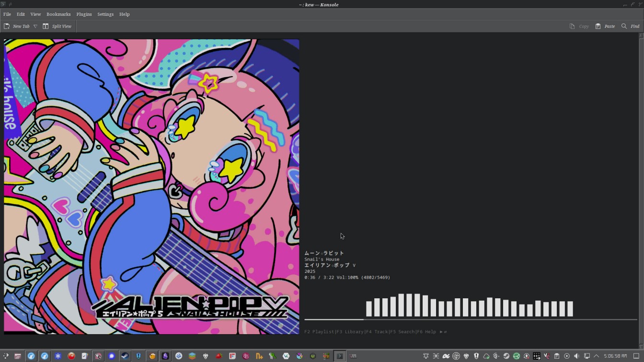The image size is (644, 362).
Task: Open the orange N-shaped app icon in taskbar
Action: pyautogui.click(x=259, y=356)
